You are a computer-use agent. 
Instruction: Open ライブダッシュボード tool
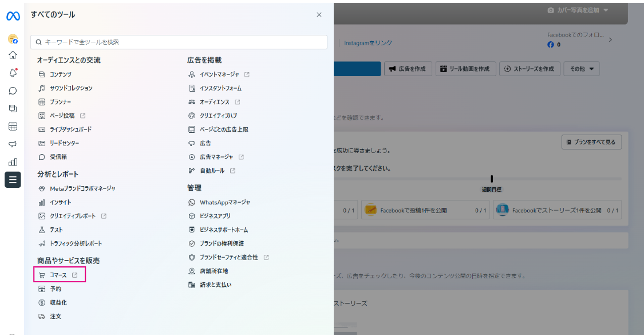click(x=65, y=129)
